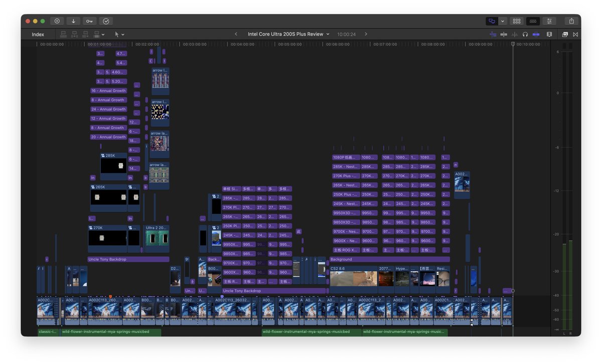Select the 16 - Annual Growth title

tap(108, 91)
